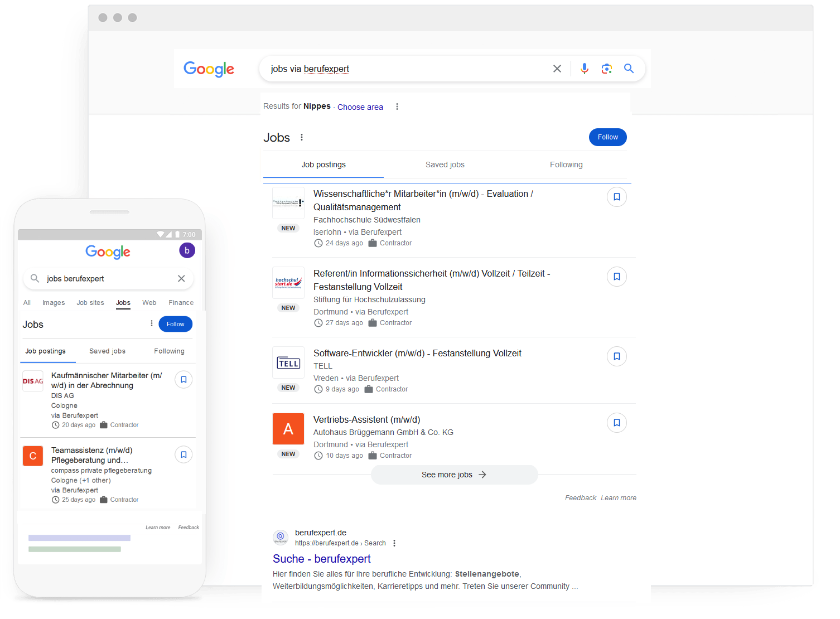The width and height of the screenshot is (840, 619).
Task: Click the desktop Feedback link
Action: (x=581, y=498)
